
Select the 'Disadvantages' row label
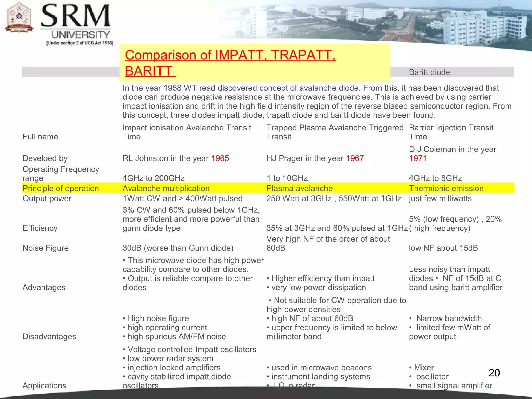49,336
